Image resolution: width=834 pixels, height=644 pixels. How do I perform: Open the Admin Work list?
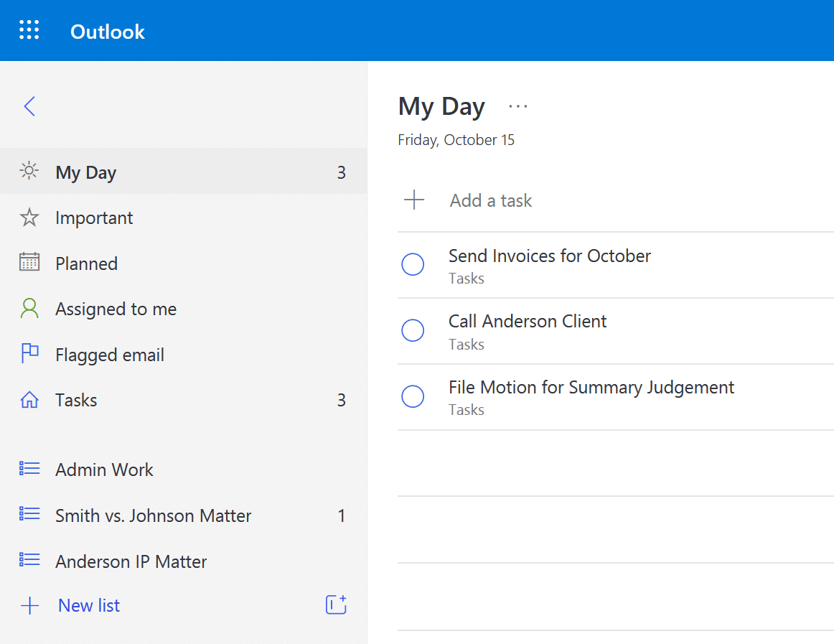[x=184, y=470]
